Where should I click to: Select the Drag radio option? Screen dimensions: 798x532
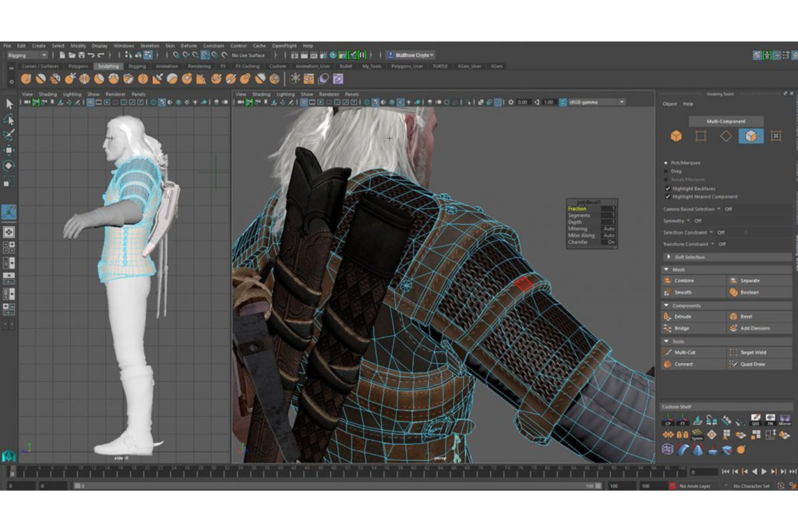tap(666, 171)
